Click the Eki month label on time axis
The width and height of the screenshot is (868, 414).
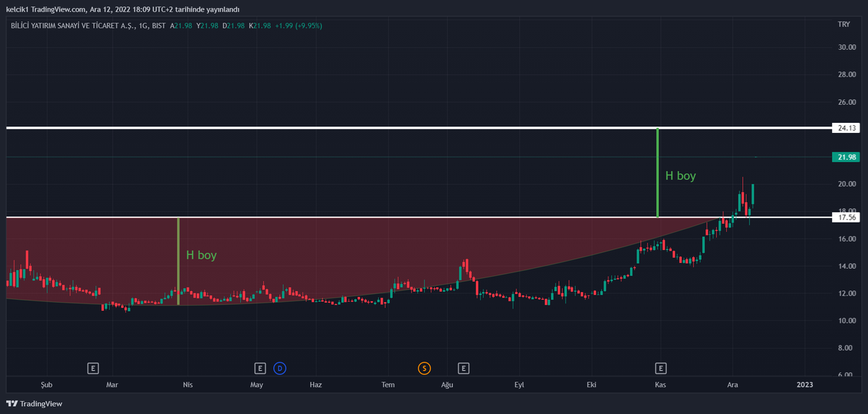pos(592,385)
